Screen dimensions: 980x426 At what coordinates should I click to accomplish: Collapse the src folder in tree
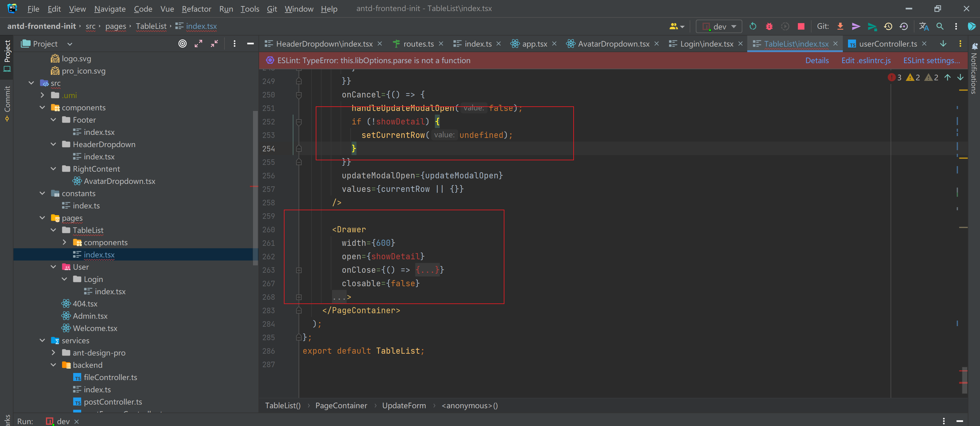[x=31, y=83]
